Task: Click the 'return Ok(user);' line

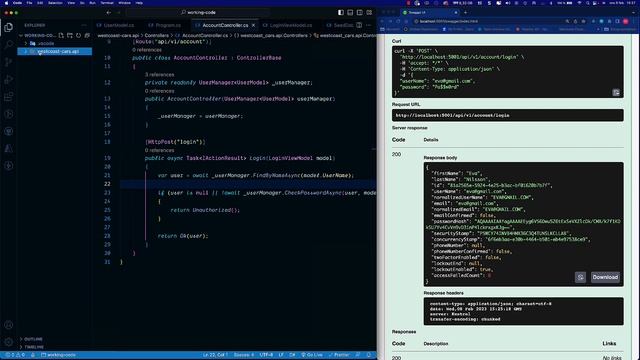Action: 183,236
